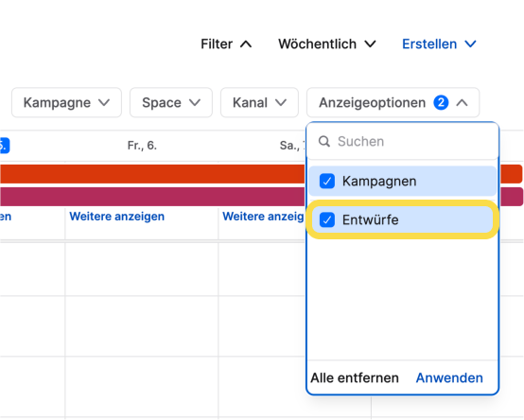The width and height of the screenshot is (524, 420).
Task: Click the search magnifier icon
Action: 323,141
